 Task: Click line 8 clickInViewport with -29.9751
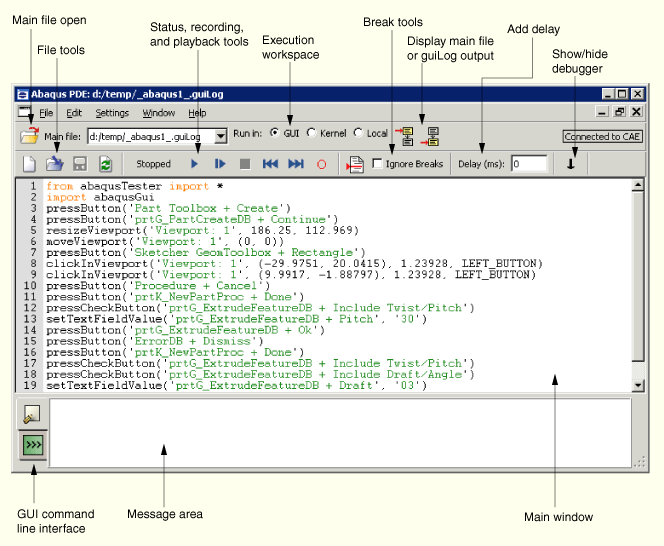(294, 263)
